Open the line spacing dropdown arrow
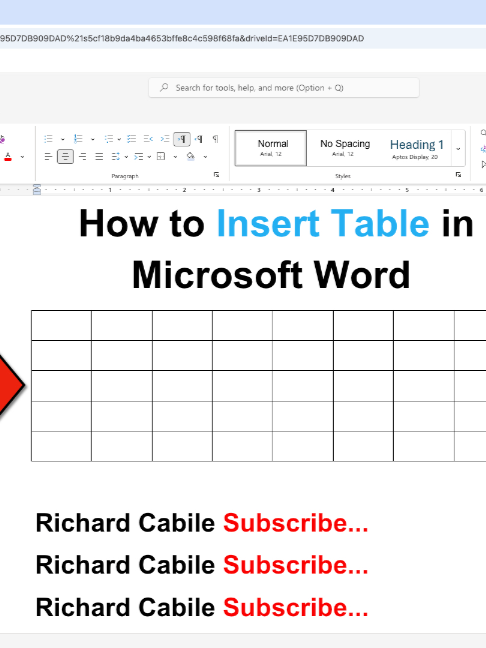Screen dimensions: 486x648 tap(126, 157)
